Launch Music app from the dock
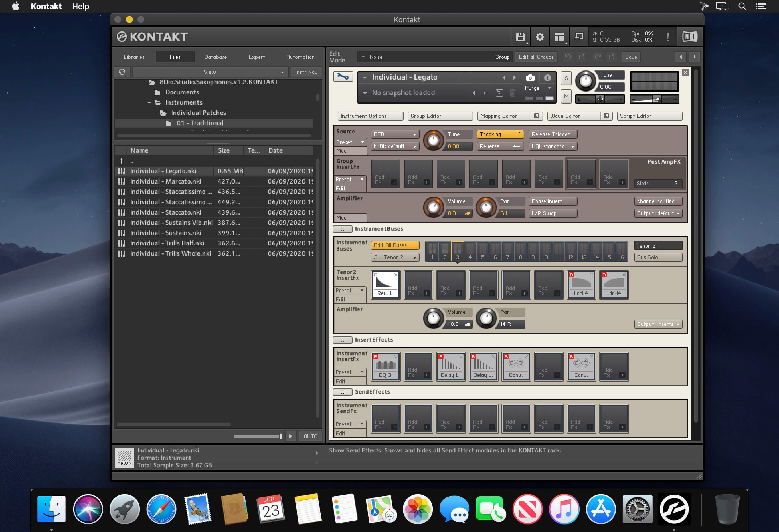 click(x=564, y=509)
